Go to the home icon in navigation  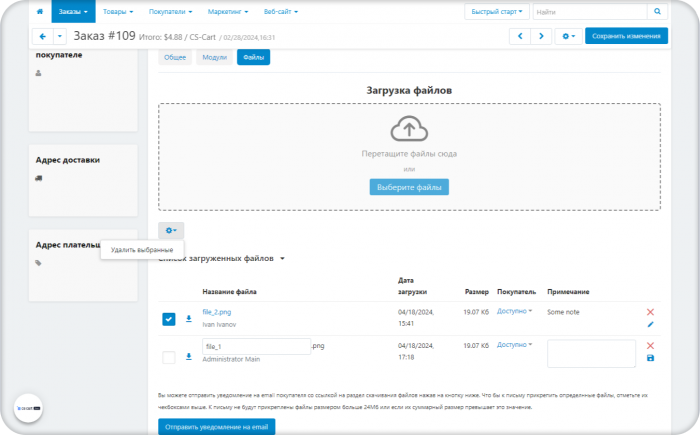click(x=40, y=12)
